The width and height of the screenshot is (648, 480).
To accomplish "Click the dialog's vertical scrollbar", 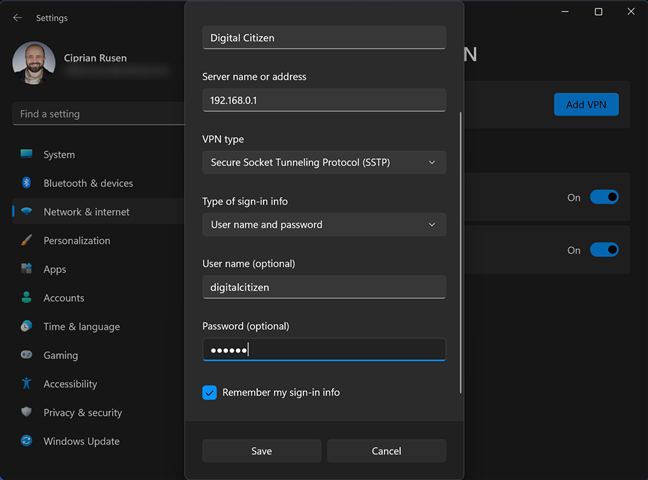I will point(460,252).
